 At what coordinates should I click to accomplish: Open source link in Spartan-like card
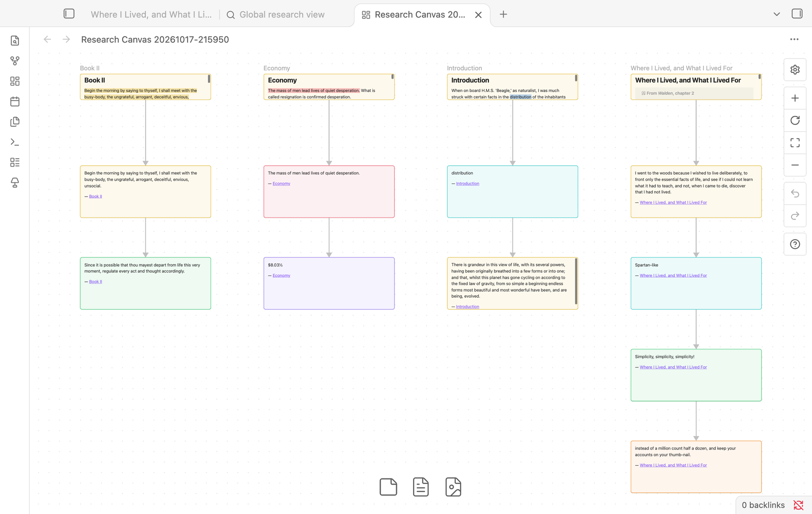673,275
